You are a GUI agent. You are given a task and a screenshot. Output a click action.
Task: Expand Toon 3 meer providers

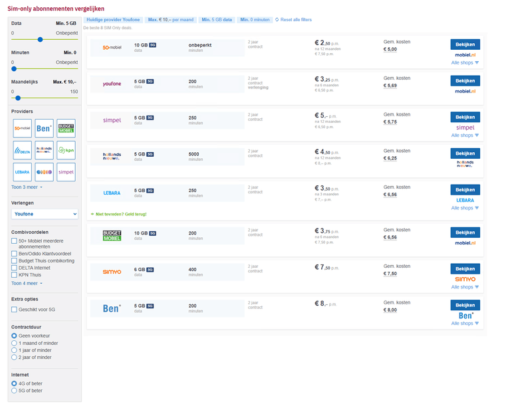click(27, 187)
